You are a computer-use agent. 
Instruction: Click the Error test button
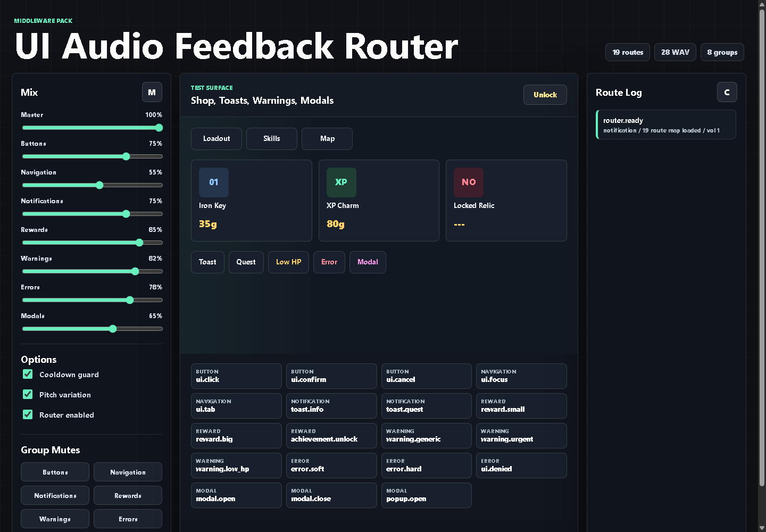point(329,262)
